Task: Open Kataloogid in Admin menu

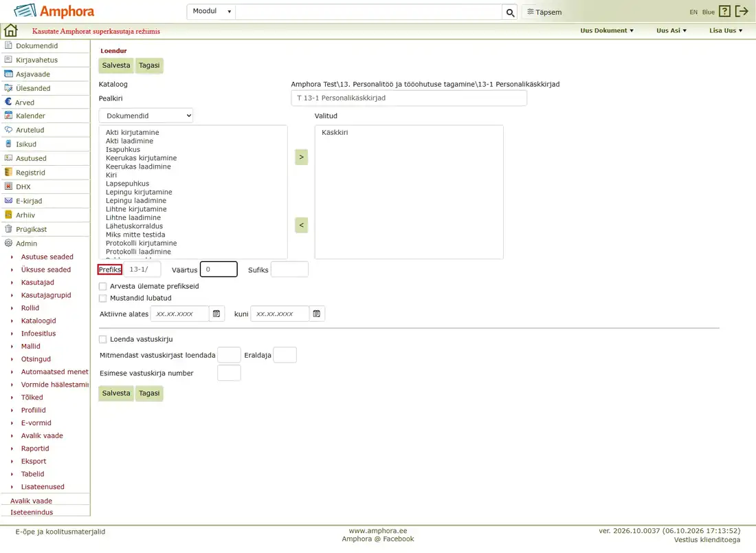Action: (38, 321)
